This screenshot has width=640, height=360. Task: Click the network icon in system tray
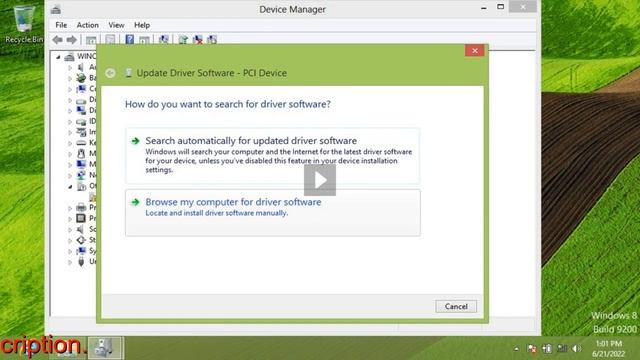click(562, 349)
